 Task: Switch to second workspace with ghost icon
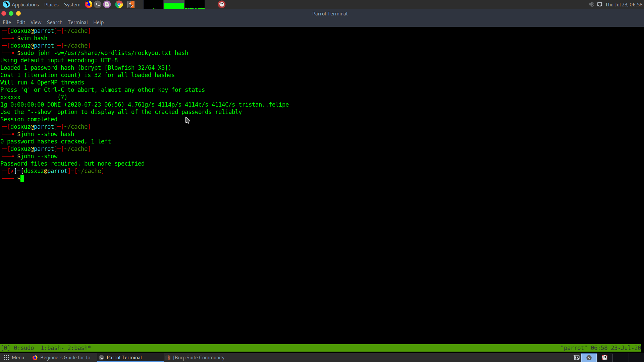(605, 358)
